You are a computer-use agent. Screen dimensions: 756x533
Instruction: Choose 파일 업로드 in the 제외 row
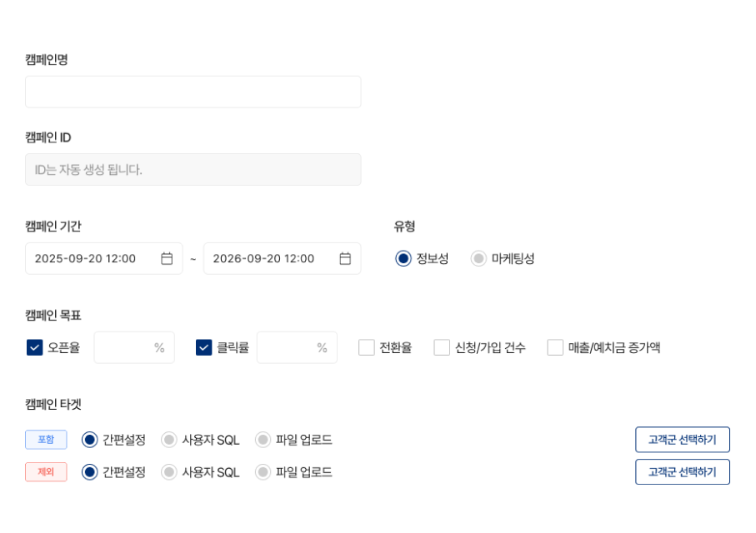[261, 471]
